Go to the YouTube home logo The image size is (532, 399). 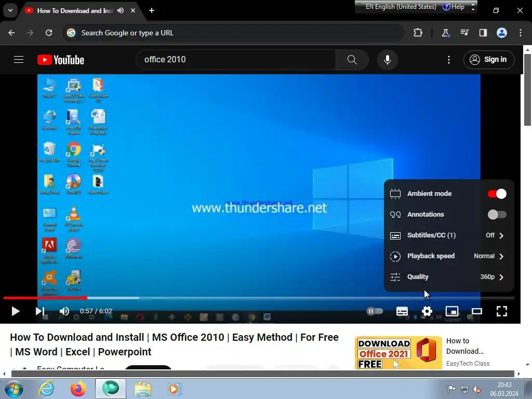point(61,60)
